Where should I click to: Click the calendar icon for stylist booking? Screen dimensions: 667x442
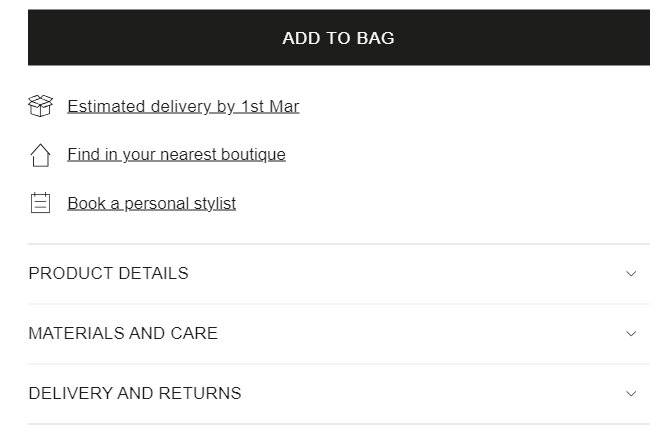tap(40, 203)
